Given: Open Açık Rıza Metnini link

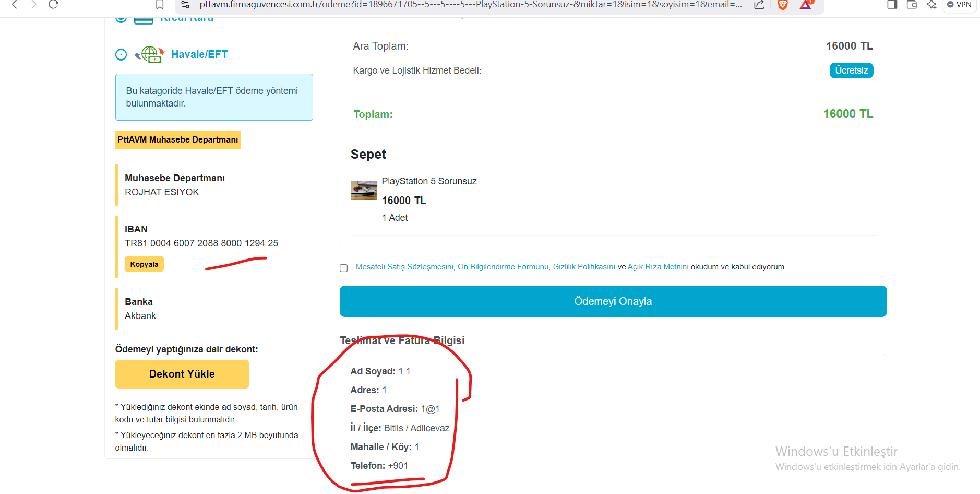Looking at the screenshot, I should [658, 267].
